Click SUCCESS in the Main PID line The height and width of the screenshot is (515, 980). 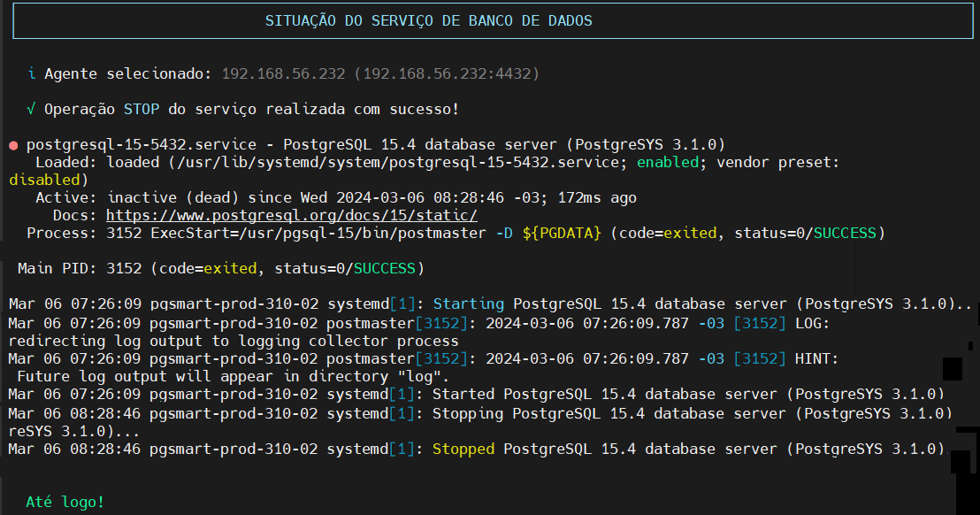[385, 269]
